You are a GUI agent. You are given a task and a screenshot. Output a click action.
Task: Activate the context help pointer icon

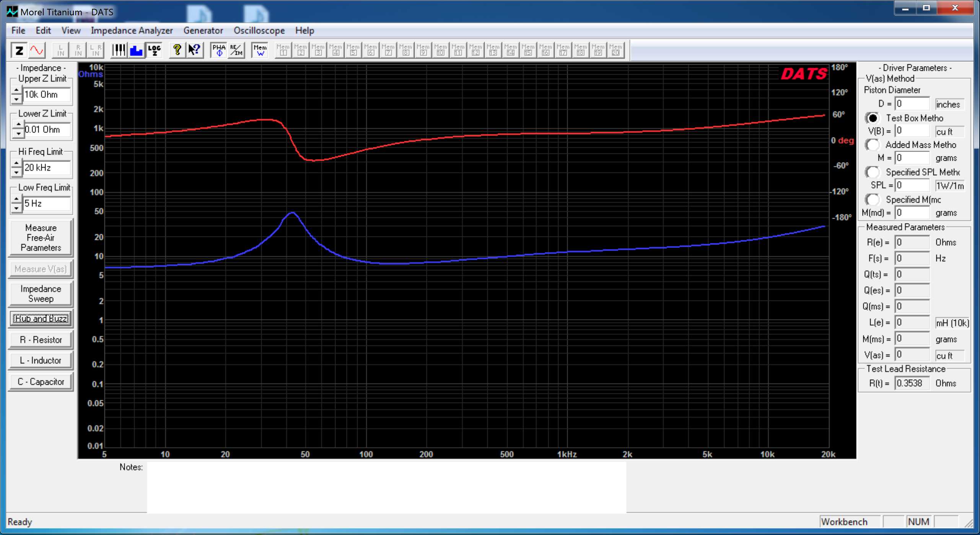pos(194,50)
